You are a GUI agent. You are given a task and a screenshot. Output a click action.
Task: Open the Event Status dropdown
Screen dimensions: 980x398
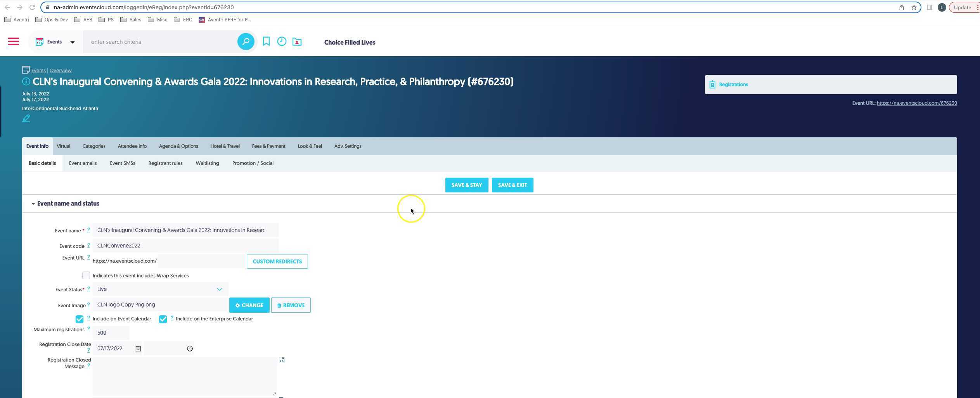click(x=160, y=289)
